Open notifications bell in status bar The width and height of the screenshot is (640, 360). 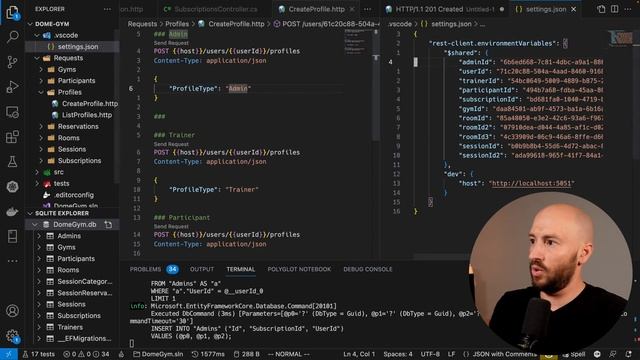pos(629,354)
